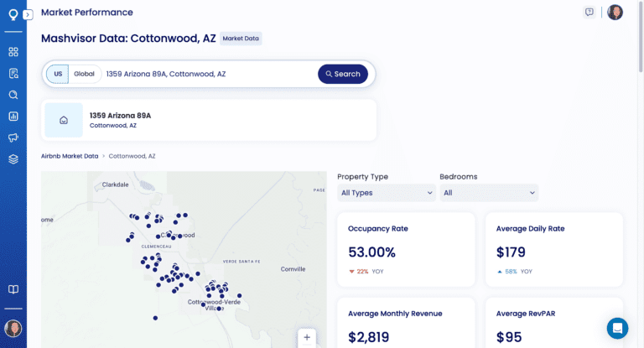Open the Property Type dropdown
The height and width of the screenshot is (348, 644).
click(x=386, y=193)
